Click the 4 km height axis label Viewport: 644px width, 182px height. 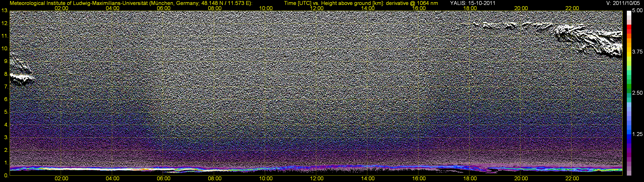[x=6, y=125]
